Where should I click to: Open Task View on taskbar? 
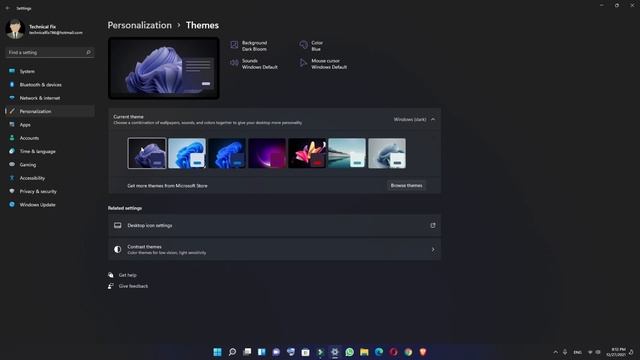click(247, 352)
